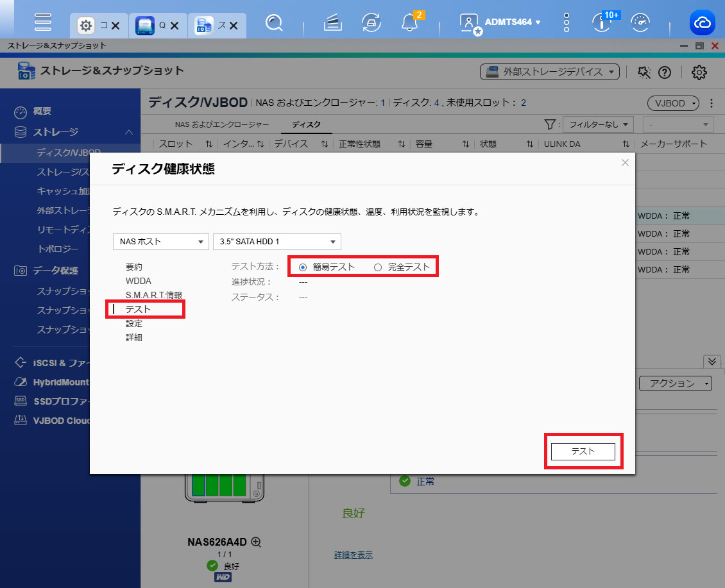The width and height of the screenshot is (725, 588).
Task: Open the 3.5" SATA HDD 1 disk dropdown
Action: [277, 242]
